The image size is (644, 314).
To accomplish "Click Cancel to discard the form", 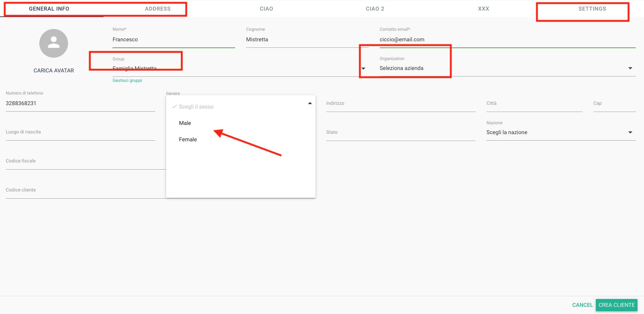I will point(582,305).
